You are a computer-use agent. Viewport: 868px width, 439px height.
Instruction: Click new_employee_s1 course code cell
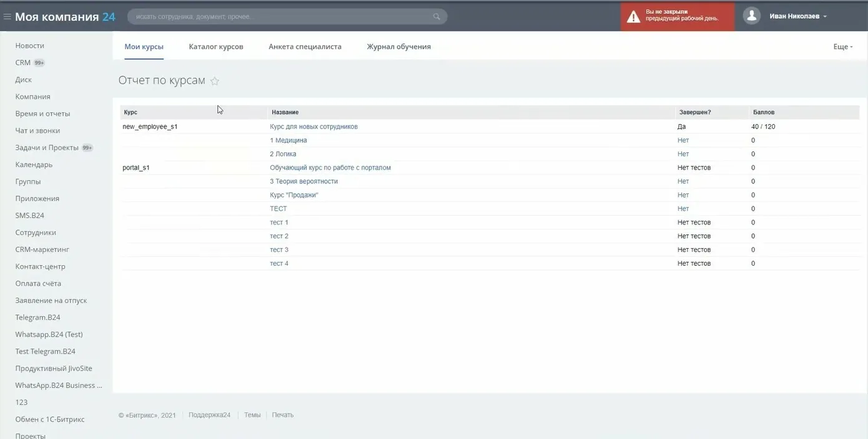tap(150, 127)
